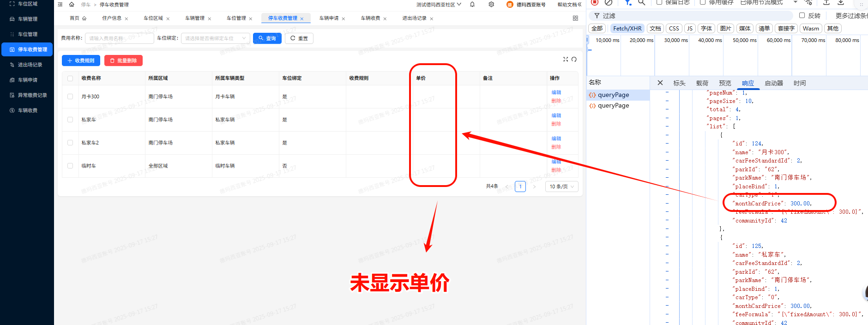Go to page 1 in pagination

(520, 187)
